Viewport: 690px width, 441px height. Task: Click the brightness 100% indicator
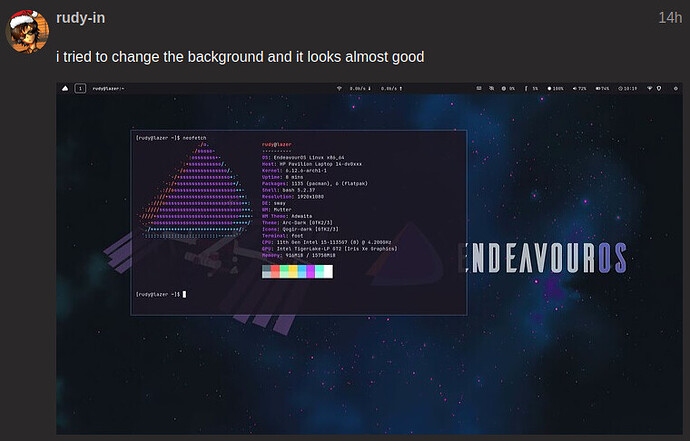click(555, 88)
